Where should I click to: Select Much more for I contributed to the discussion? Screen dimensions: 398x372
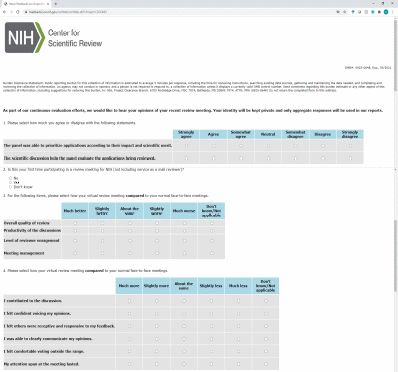(x=129, y=301)
